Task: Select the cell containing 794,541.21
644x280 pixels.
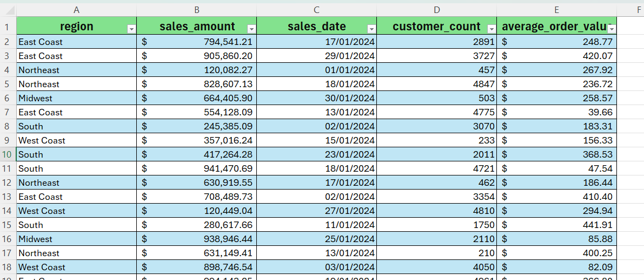Action: click(196, 42)
